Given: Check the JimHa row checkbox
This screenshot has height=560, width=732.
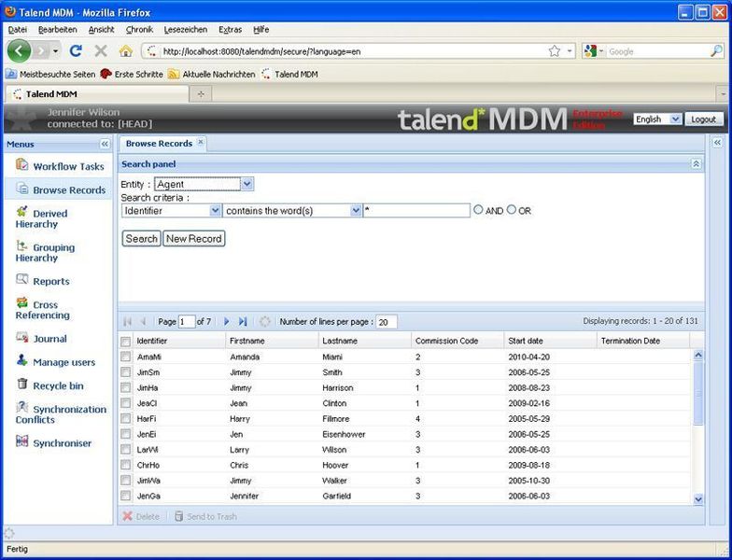Looking at the screenshot, I should coord(125,388).
